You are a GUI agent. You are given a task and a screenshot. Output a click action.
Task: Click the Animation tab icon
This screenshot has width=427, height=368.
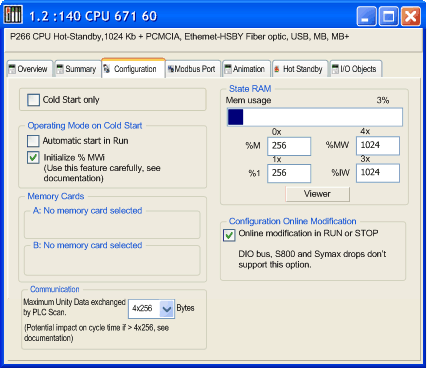(228, 69)
